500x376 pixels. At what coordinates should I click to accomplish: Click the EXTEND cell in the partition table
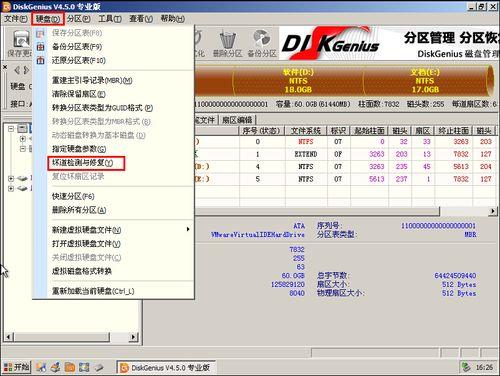(x=306, y=154)
